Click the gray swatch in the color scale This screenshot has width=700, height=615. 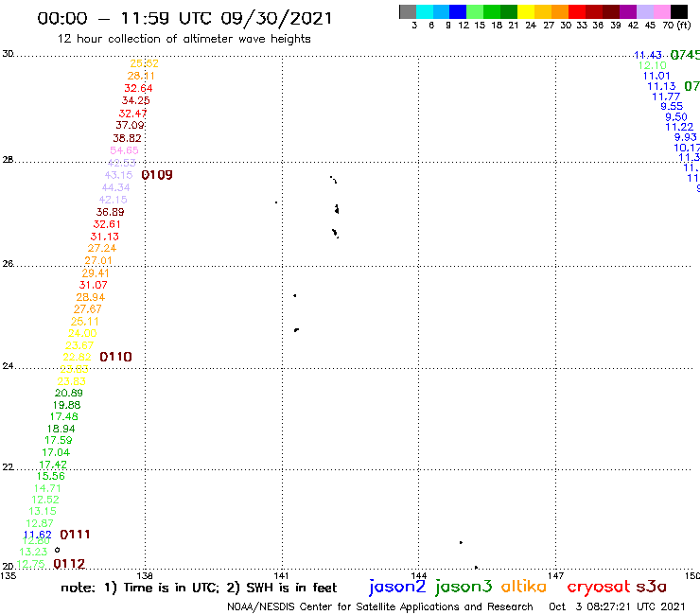(x=408, y=11)
